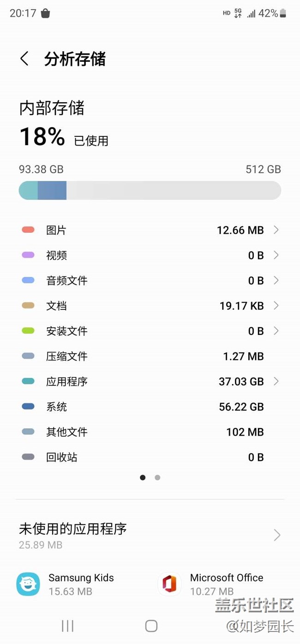Tap the 未使用的应用程序 heading
Screen dimensions: 300x644
73,529
